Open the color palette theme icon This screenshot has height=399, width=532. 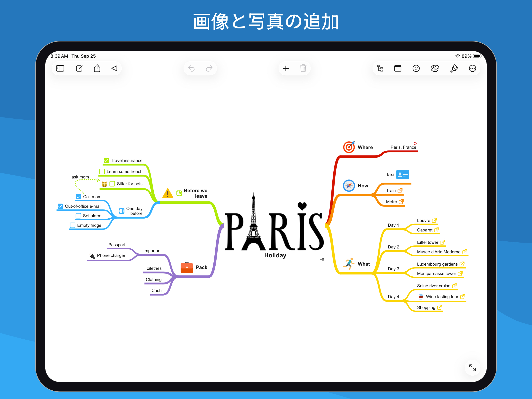coord(435,69)
